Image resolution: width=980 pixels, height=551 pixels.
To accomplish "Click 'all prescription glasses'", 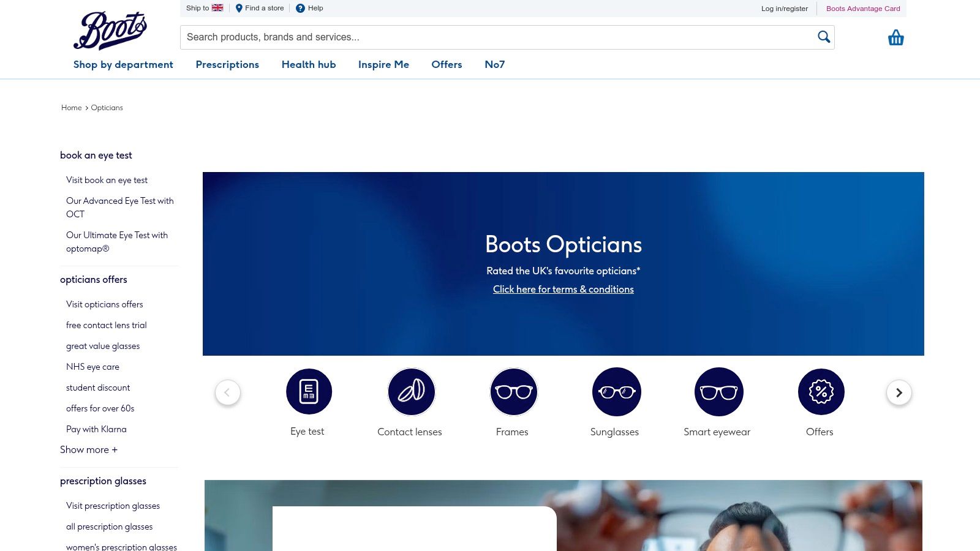I will 109,527.
